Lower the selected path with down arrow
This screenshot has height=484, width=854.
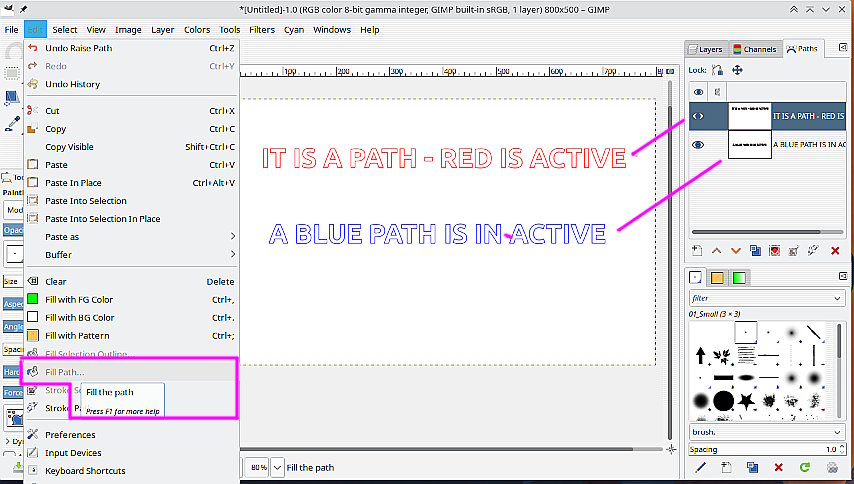pyautogui.click(x=736, y=251)
